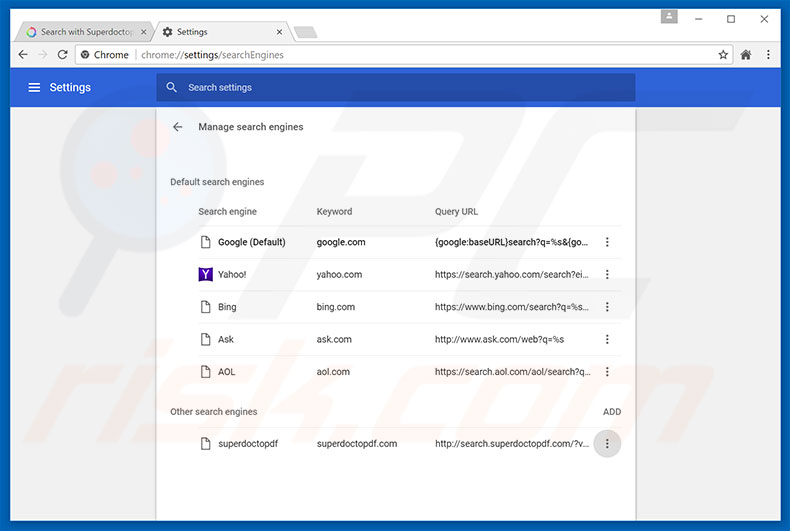Viewport: 790px width, 531px height.
Task: Click the yahoo.com keyword
Action: (339, 275)
